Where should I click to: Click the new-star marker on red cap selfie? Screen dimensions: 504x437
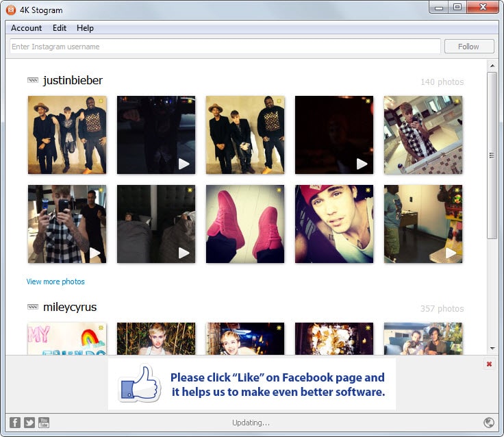368,190
